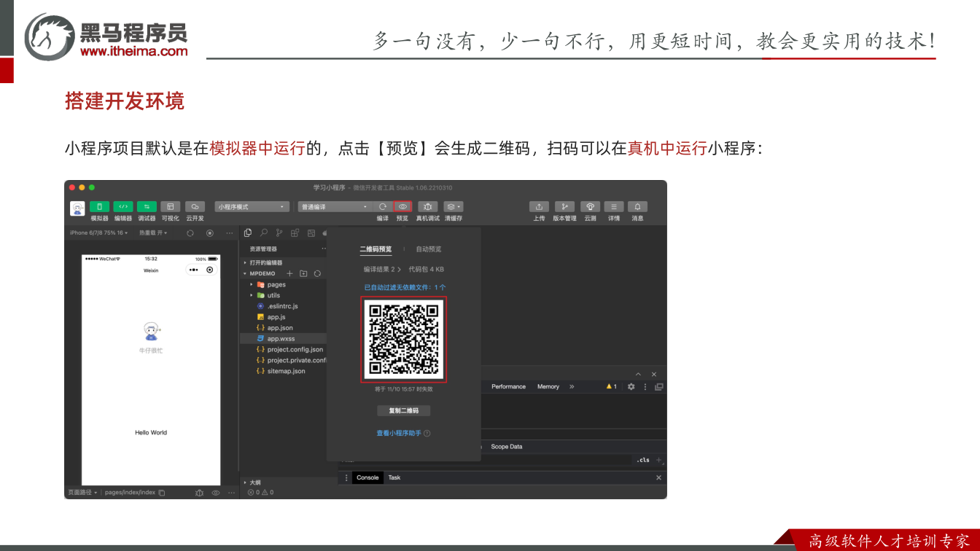Click the 编译 compile refresh icon
Screen dimensions: 980x551
(x=383, y=207)
